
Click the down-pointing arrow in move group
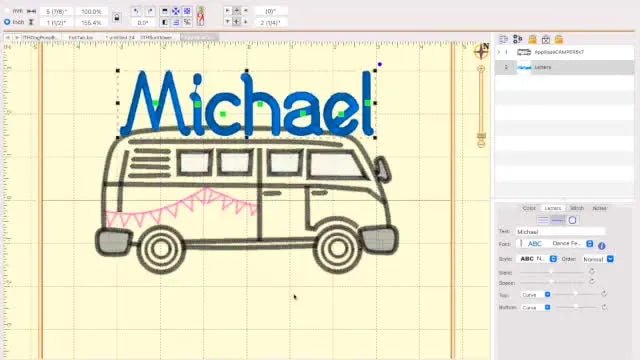point(227,22)
